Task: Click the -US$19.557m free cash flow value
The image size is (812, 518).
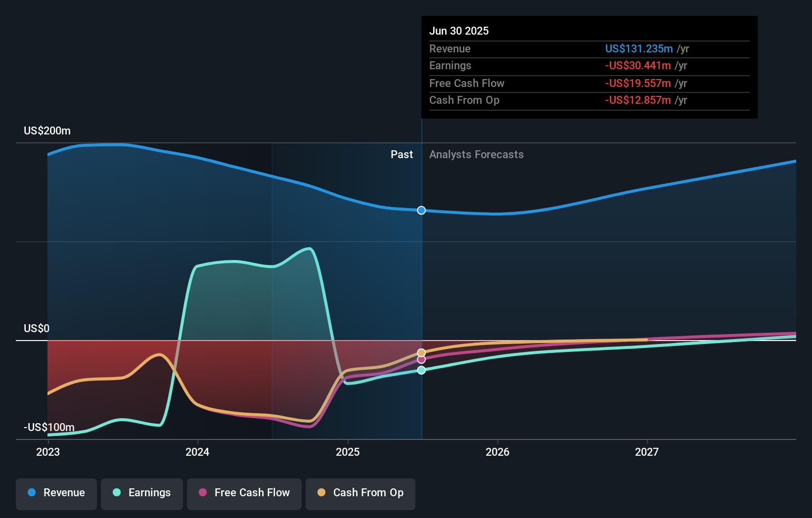Action: [x=638, y=83]
